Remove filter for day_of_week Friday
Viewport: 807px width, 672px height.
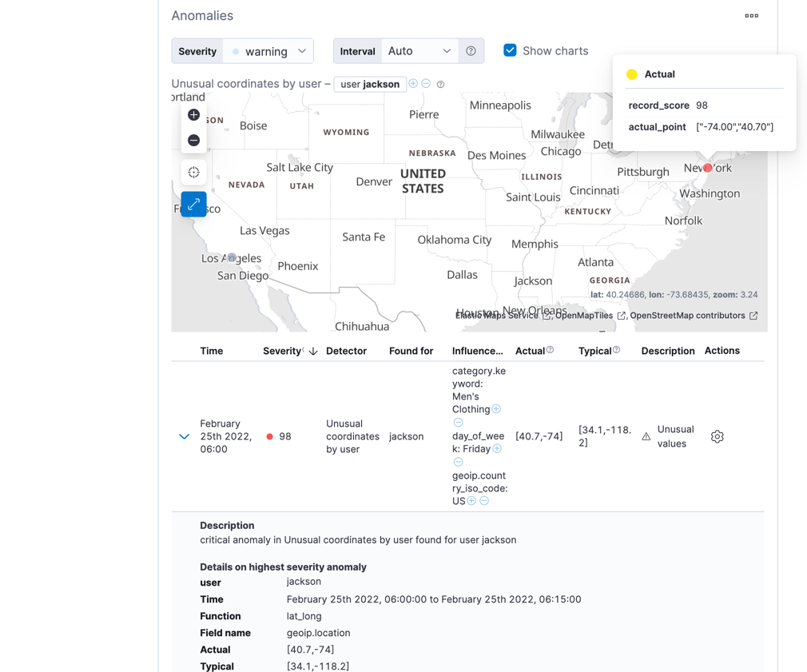[x=458, y=461]
